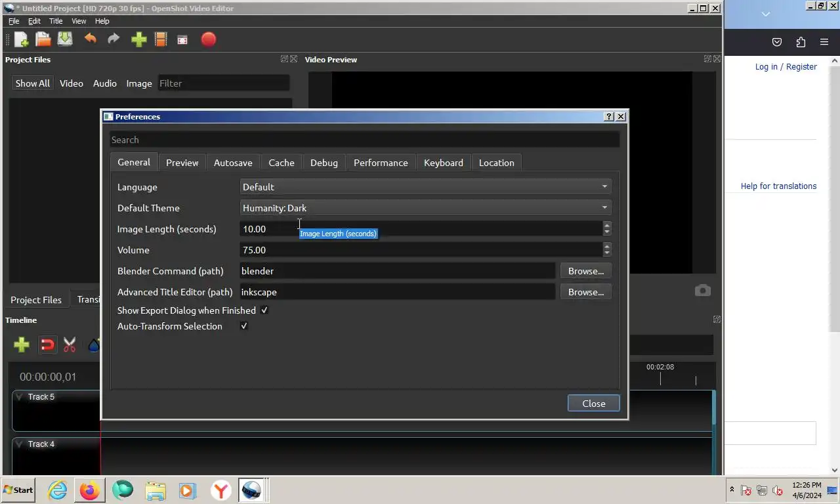
Task: Select the Audio filter in Project Files
Action: tap(105, 83)
